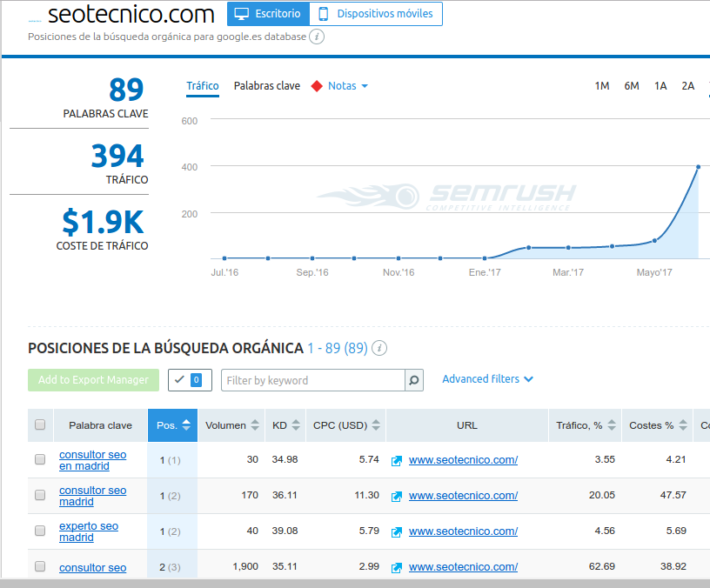
Task: Click the Palabra clave column header
Action: coord(101,425)
